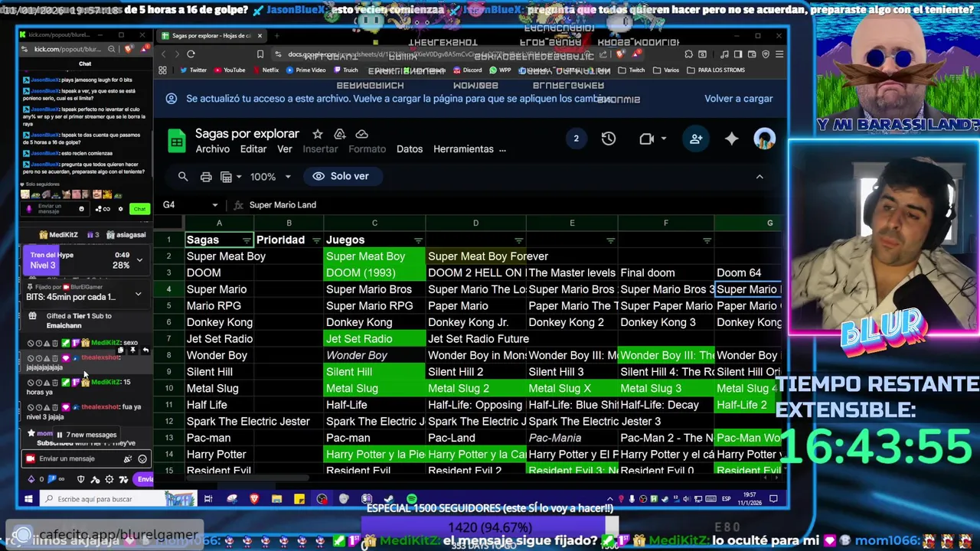Open Google Sheets home logo
Image resolution: width=980 pixels, height=551 pixels.
click(177, 141)
